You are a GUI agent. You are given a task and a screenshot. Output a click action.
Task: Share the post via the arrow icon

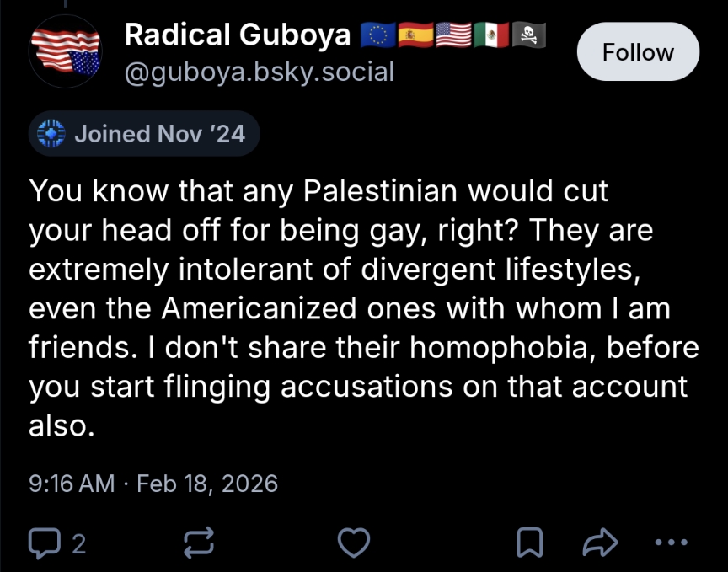pyautogui.click(x=601, y=543)
